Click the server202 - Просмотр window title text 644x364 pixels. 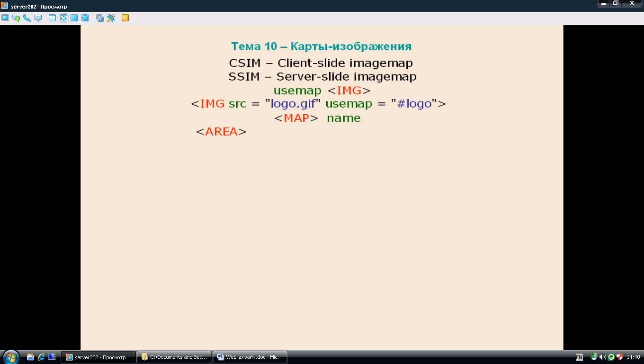(x=39, y=7)
